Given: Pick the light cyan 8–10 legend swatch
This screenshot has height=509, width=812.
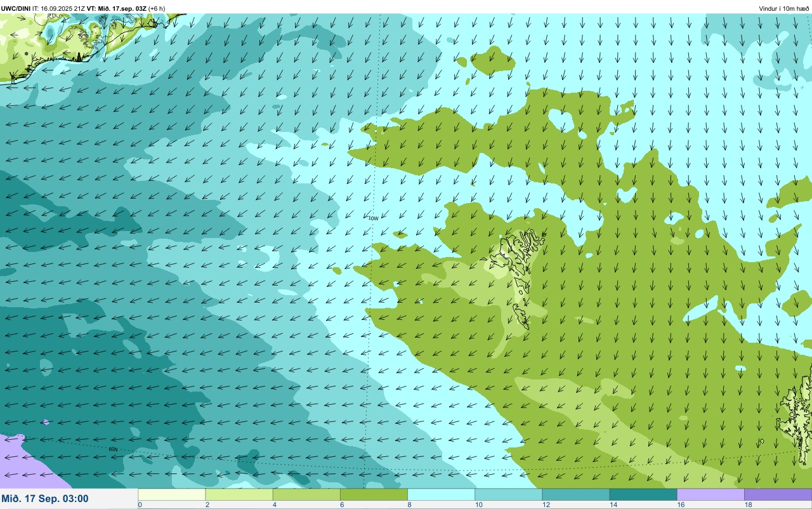Looking at the screenshot, I should tap(441, 494).
